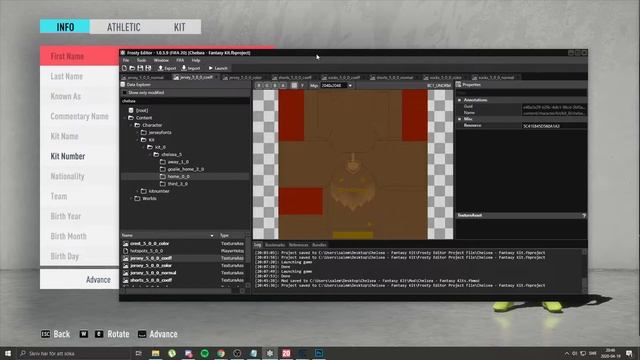Open the ATHLETIC tab in the game

[x=124, y=27]
